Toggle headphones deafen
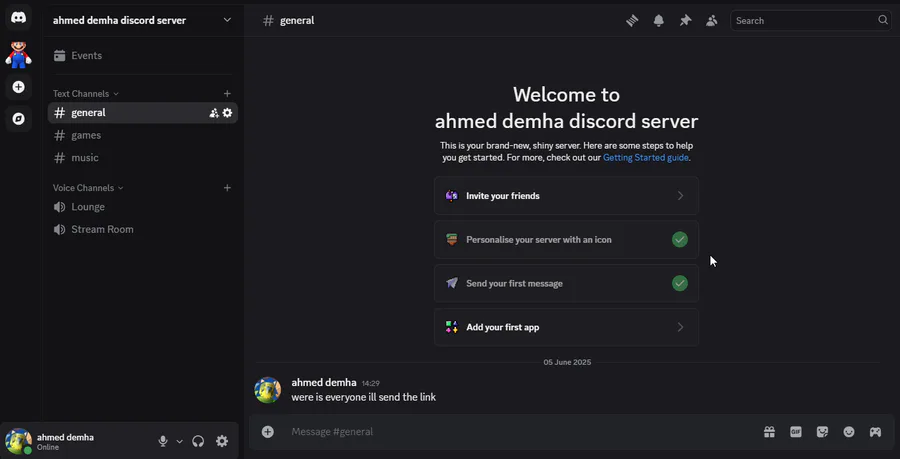This screenshot has width=900, height=459. pyautogui.click(x=198, y=441)
